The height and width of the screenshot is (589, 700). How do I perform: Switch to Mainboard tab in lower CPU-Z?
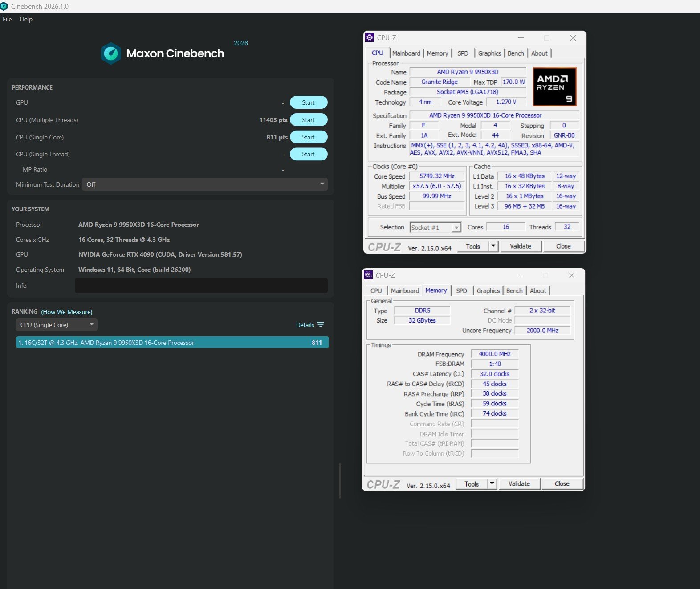point(405,290)
